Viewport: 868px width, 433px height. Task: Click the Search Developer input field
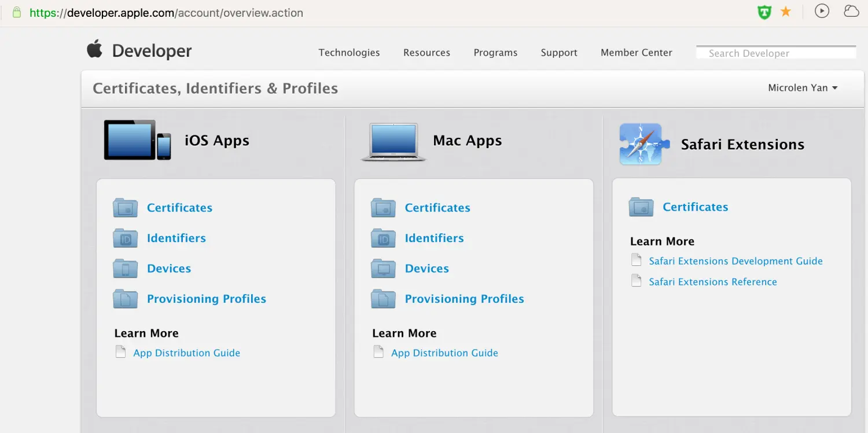tap(776, 53)
